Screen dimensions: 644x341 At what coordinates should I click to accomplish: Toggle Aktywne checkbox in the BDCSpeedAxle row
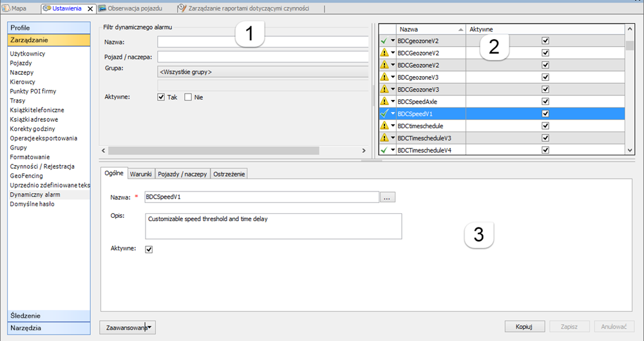545,102
